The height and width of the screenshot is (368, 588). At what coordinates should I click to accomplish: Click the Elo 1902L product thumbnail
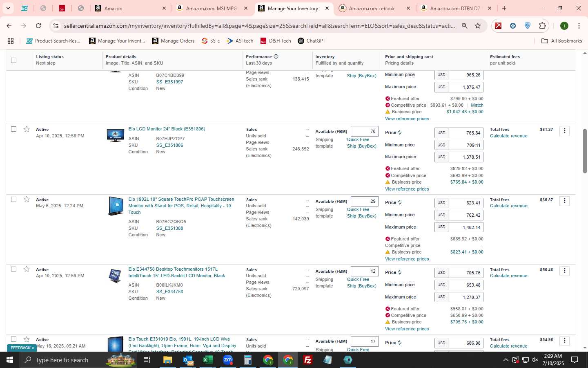tap(116, 206)
